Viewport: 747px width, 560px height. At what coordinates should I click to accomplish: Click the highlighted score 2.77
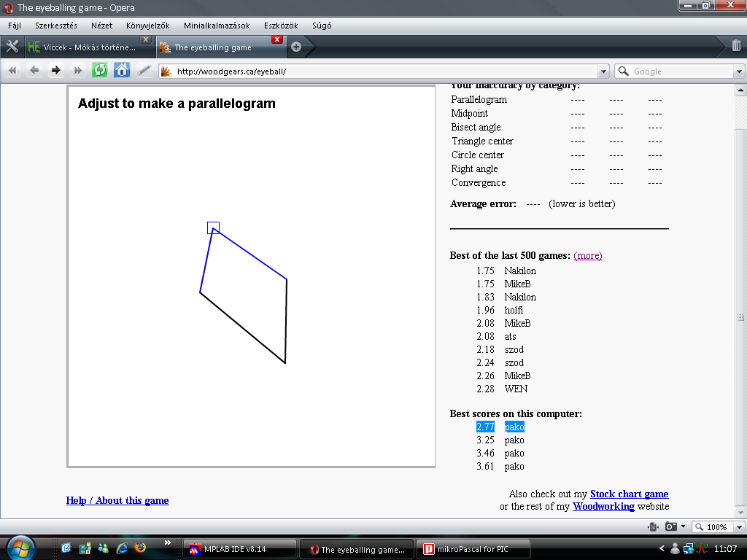tap(485, 427)
